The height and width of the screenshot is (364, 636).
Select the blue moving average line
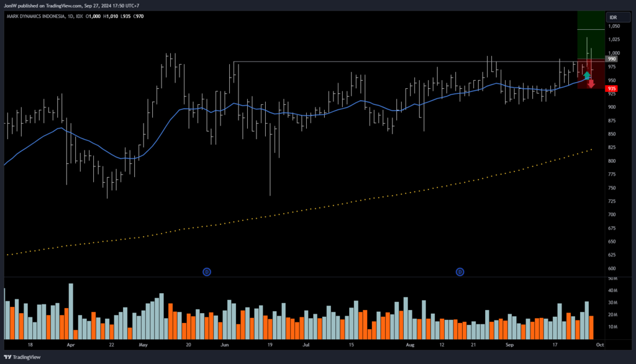click(311, 114)
